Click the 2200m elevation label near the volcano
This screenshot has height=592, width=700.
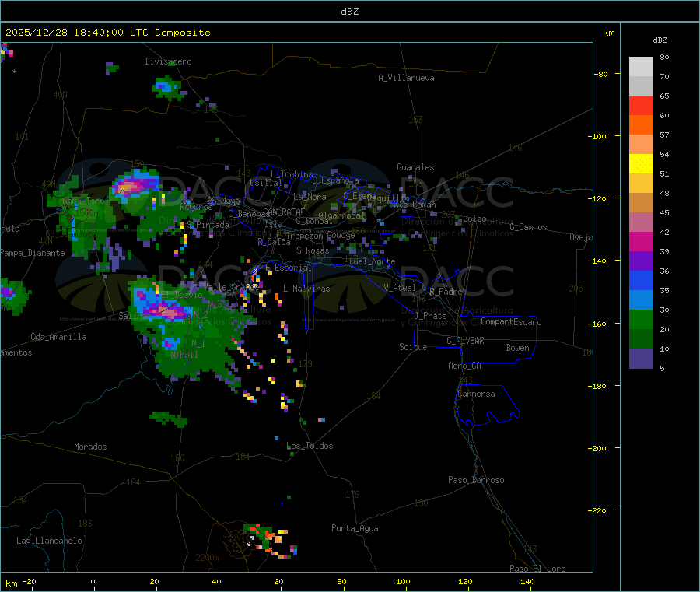207,558
